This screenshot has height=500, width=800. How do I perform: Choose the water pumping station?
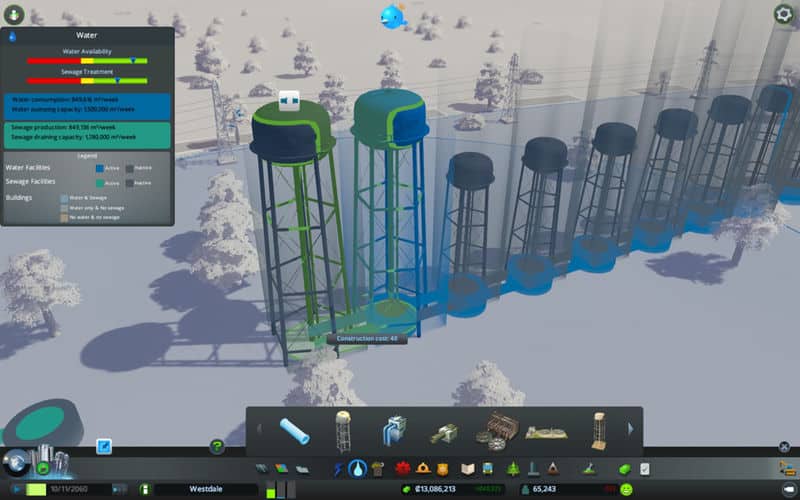coord(392,431)
